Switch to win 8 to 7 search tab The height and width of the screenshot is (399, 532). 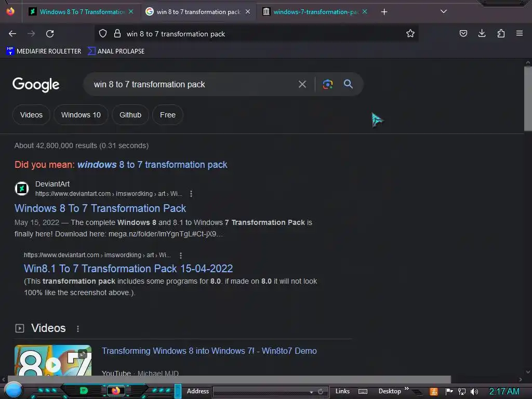coord(198,11)
